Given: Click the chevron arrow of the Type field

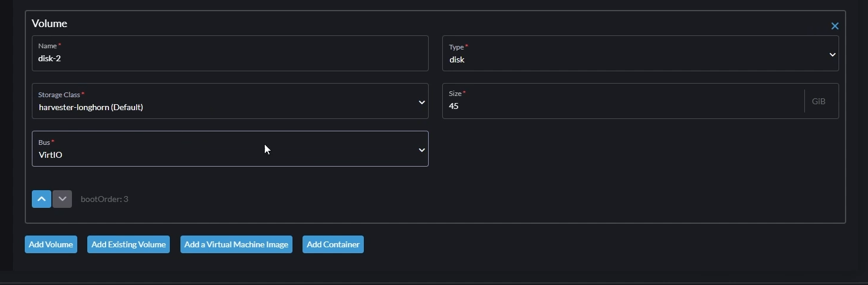Looking at the screenshot, I should tap(832, 55).
